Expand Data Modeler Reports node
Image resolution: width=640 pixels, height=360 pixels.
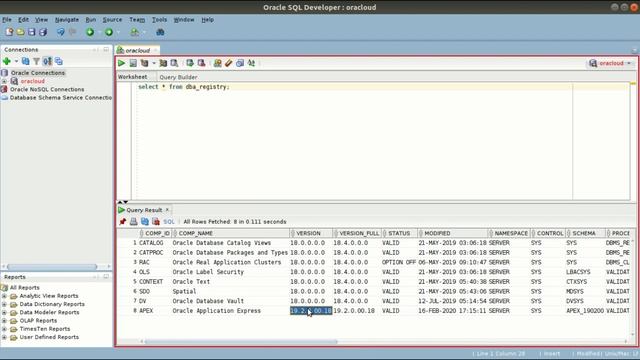click(x=4, y=312)
